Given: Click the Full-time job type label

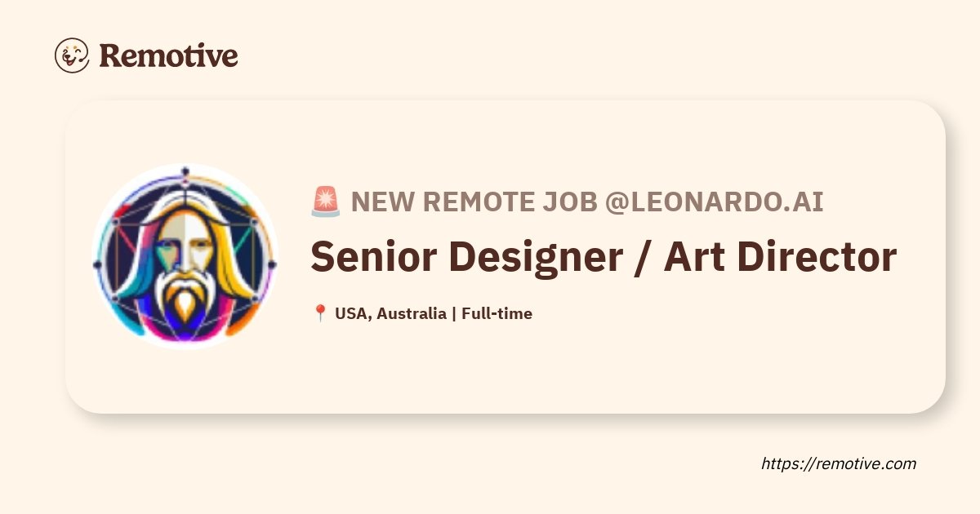Looking at the screenshot, I should pos(497,313).
